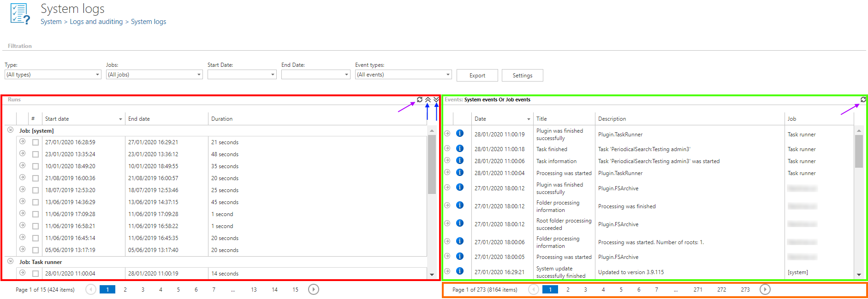This screenshot has width=868, height=299.
Task: Click the Export button
Action: point(477,76)
